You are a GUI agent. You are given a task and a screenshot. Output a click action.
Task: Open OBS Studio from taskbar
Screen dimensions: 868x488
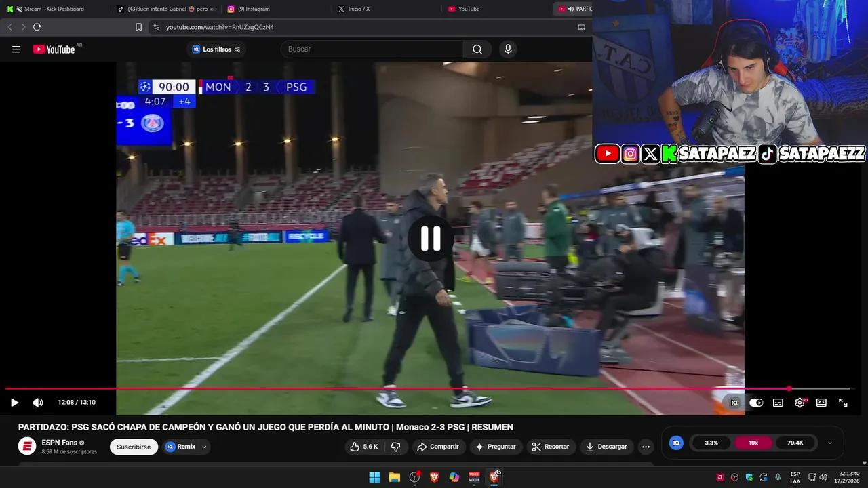(414, 477)
